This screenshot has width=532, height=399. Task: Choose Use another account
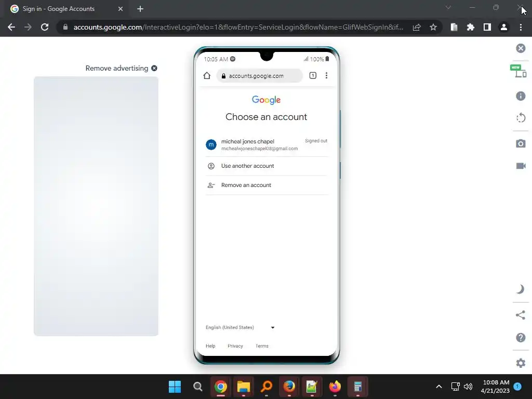[x=267, y=166]
